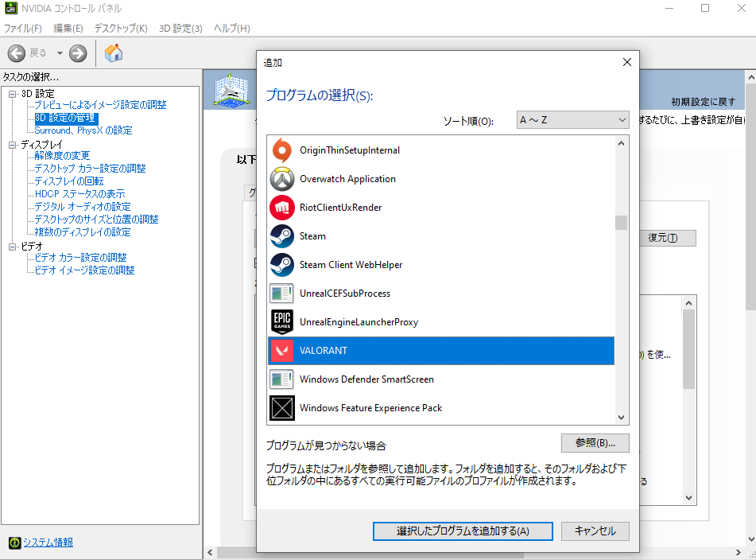Click the NVIDIA system information icon

click(x=14, y=542)
